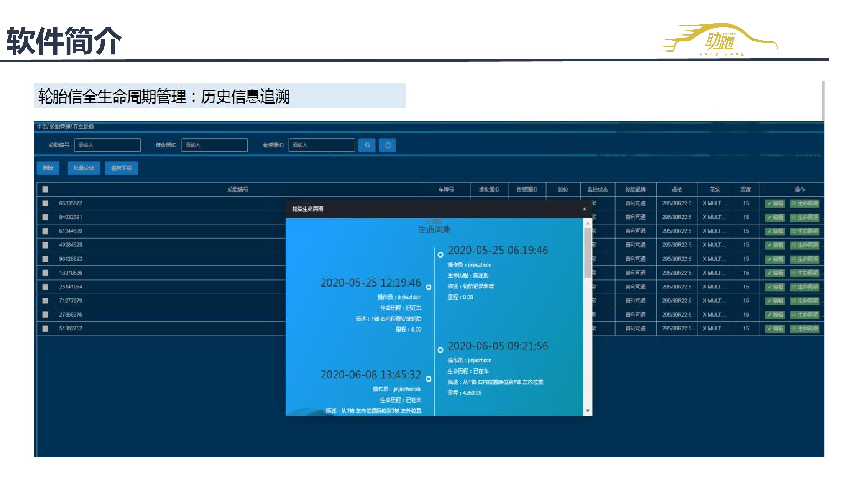Click timeline node for 2020-05-25 12:19:46

pyautogui.click(x=429, y=287)
